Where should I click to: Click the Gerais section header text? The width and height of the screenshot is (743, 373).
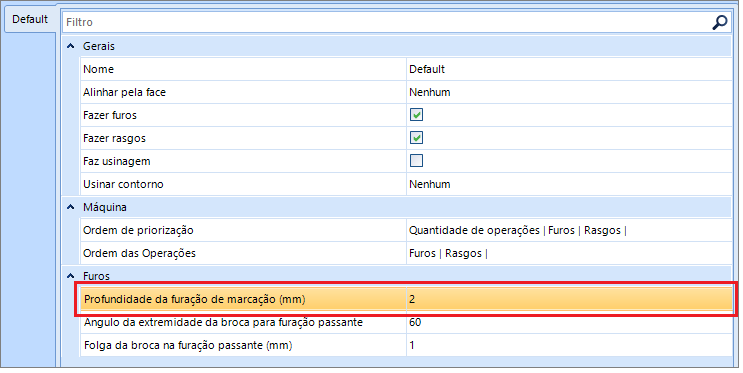click(x=99, y=46)
